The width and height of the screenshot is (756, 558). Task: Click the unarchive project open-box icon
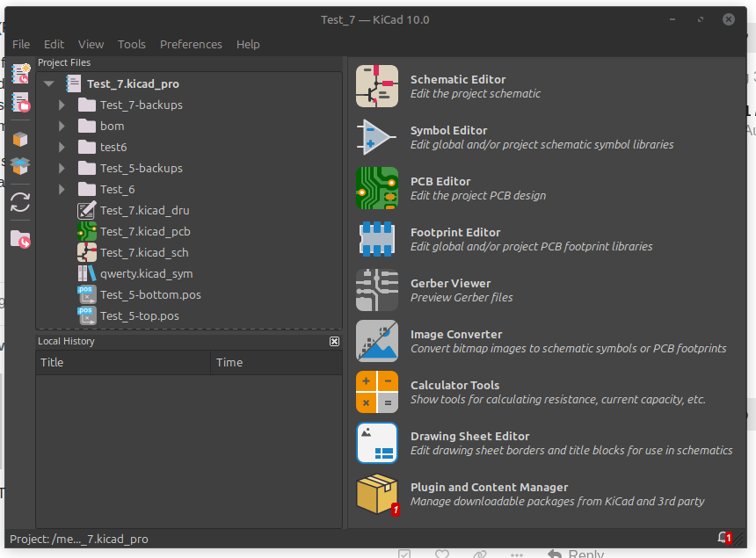[20, 166]
